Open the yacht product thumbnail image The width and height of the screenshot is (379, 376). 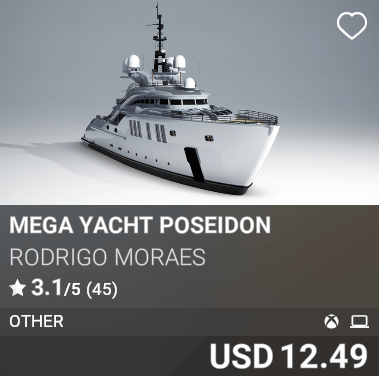coord(189,102)
